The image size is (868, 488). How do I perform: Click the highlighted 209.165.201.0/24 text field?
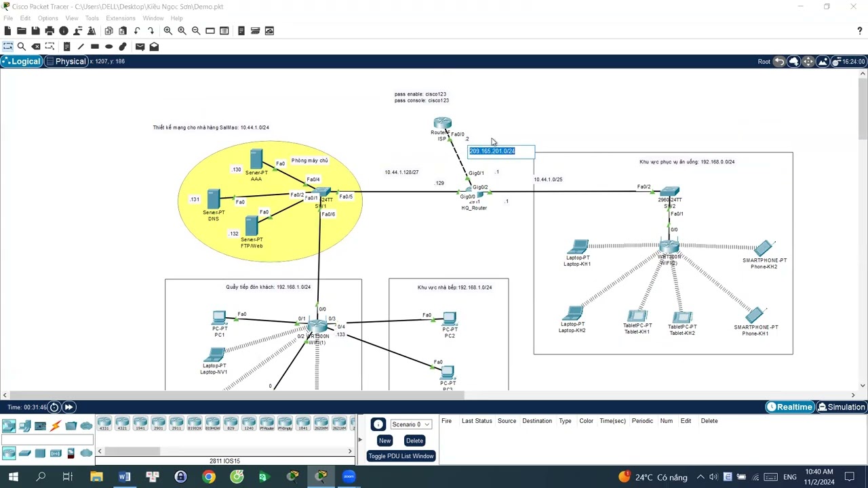[501, 151]
